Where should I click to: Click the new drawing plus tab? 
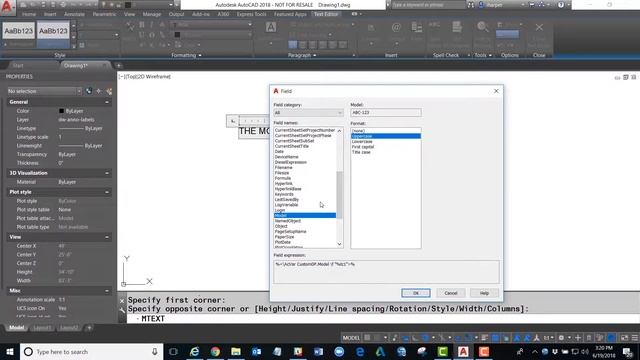(x=118, y=65)
